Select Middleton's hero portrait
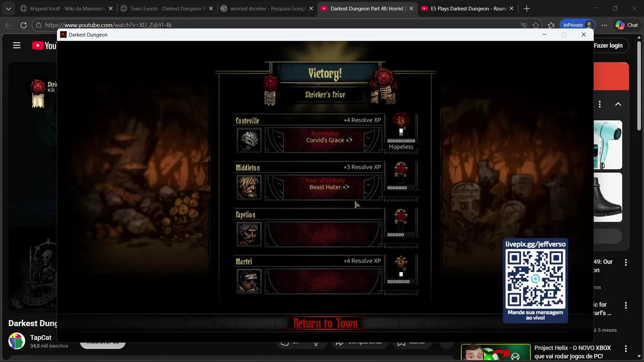 coord(249,187)
